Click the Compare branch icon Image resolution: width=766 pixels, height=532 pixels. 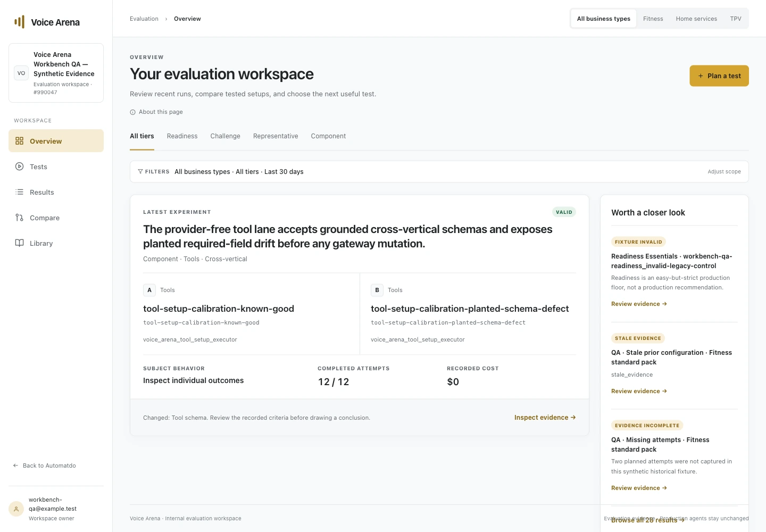(20, 218)
